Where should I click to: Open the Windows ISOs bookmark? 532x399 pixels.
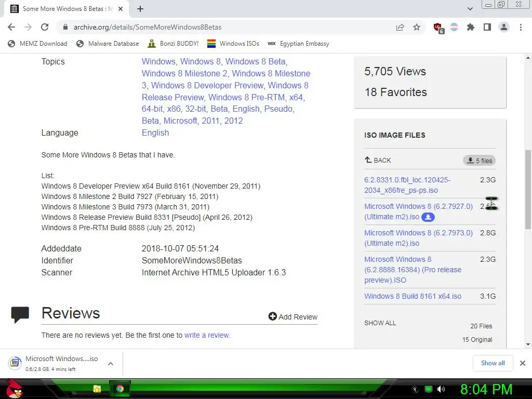pos(233,44)
